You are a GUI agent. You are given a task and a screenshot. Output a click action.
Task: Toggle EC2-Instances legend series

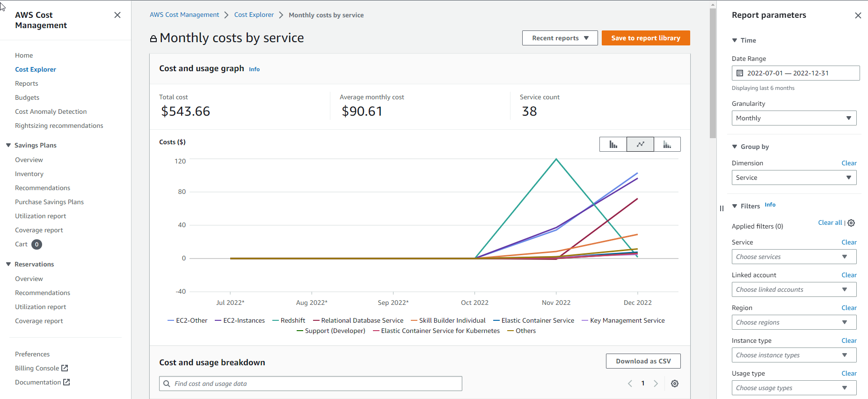pyautogui.click(x=240, y=320)
